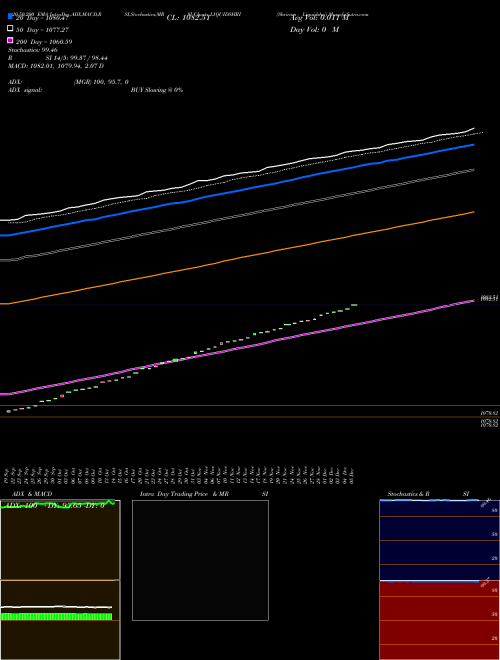Open the empty intraday trading price panel
This screenshot has height=660, width=500.
pos(200,560)
